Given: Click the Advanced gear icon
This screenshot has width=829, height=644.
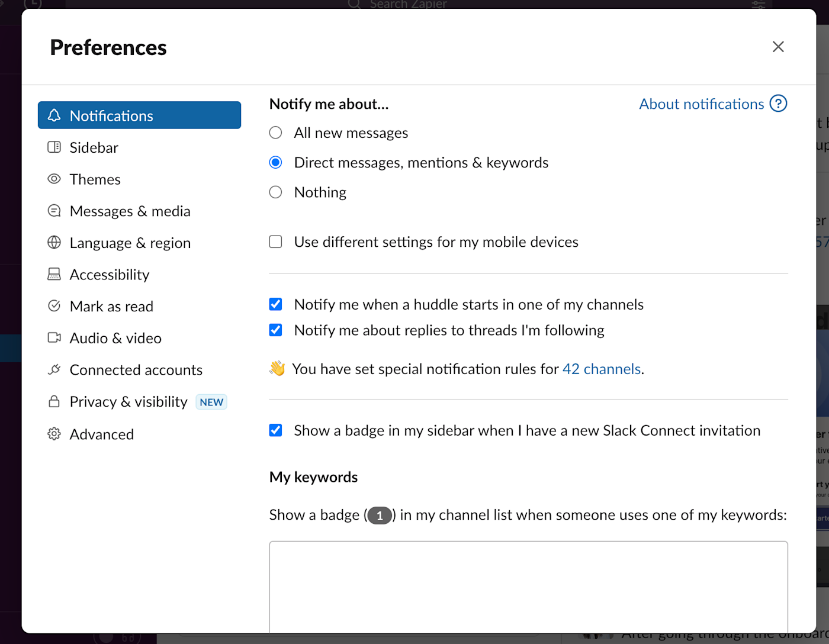Looking at the screenshot, I should click(x=54, y=434).
